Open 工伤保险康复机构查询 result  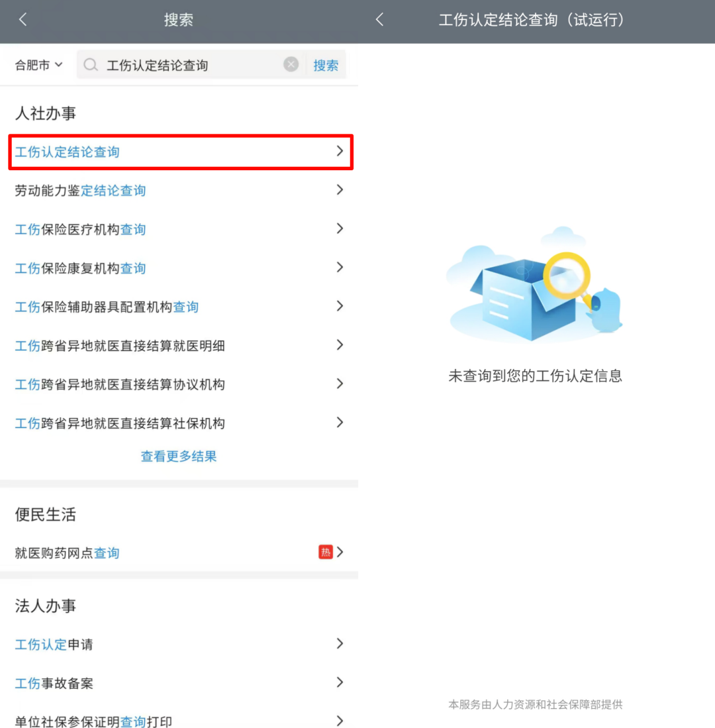click(179, 268)
